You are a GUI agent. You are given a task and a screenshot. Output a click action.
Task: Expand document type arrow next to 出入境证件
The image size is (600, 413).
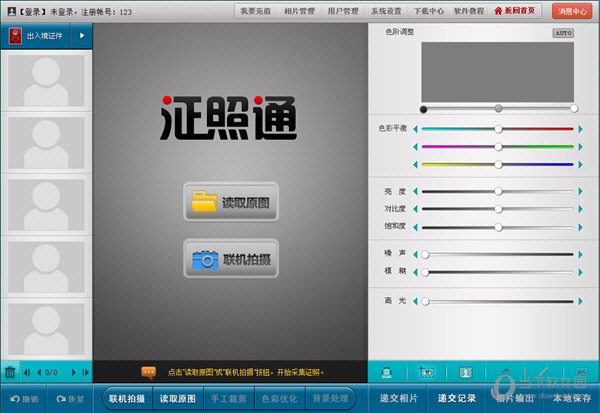(x=82, y=36)
